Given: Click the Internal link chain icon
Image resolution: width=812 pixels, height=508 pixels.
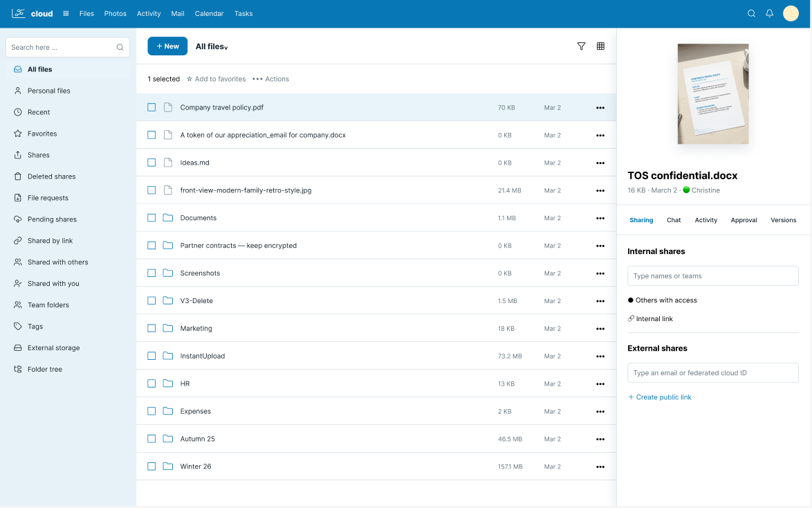Looking at the screenshot, I should (x=631, y=319).
